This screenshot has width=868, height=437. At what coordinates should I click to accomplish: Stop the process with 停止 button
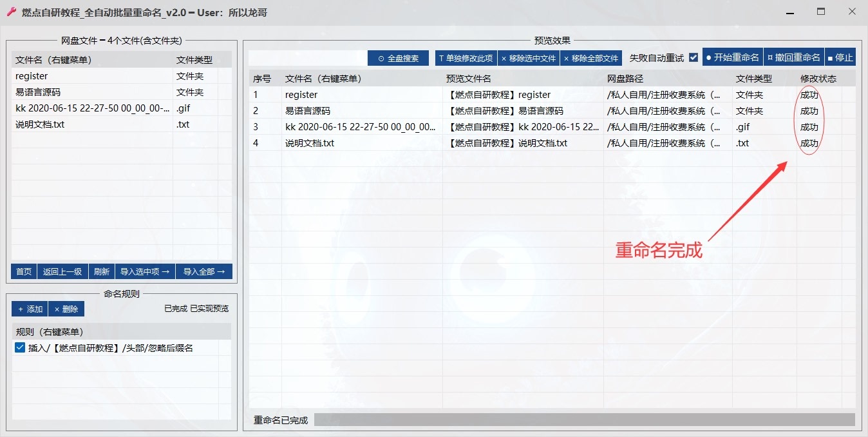(x=840, y=57)
